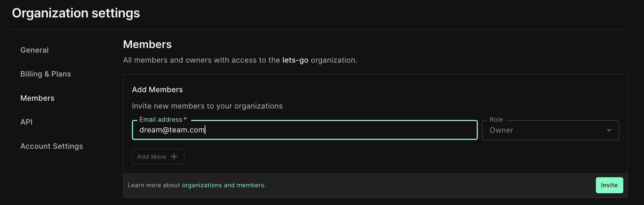The image size is (644, 205).
Task: Click the Add Members card heading
Action: click(x=157, y=90)
